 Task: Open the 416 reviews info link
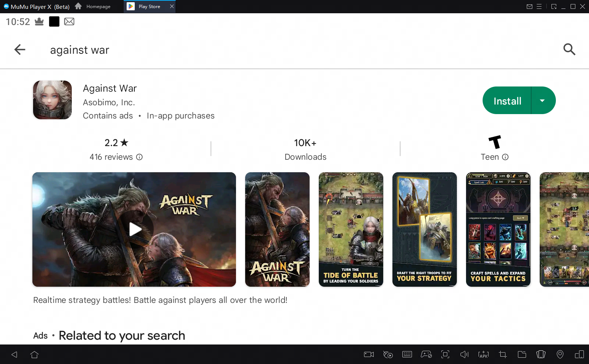(139, 157)
